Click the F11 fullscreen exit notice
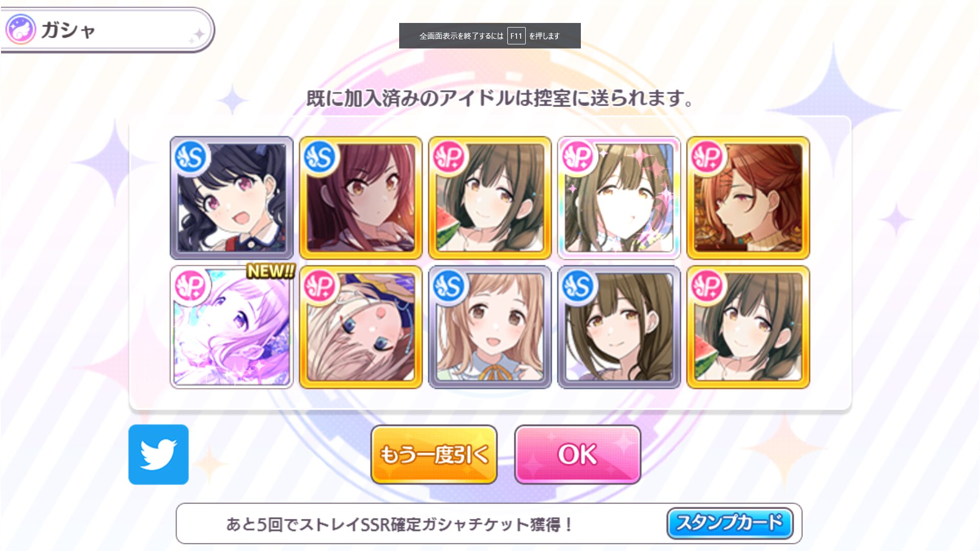 coord(490,36)
